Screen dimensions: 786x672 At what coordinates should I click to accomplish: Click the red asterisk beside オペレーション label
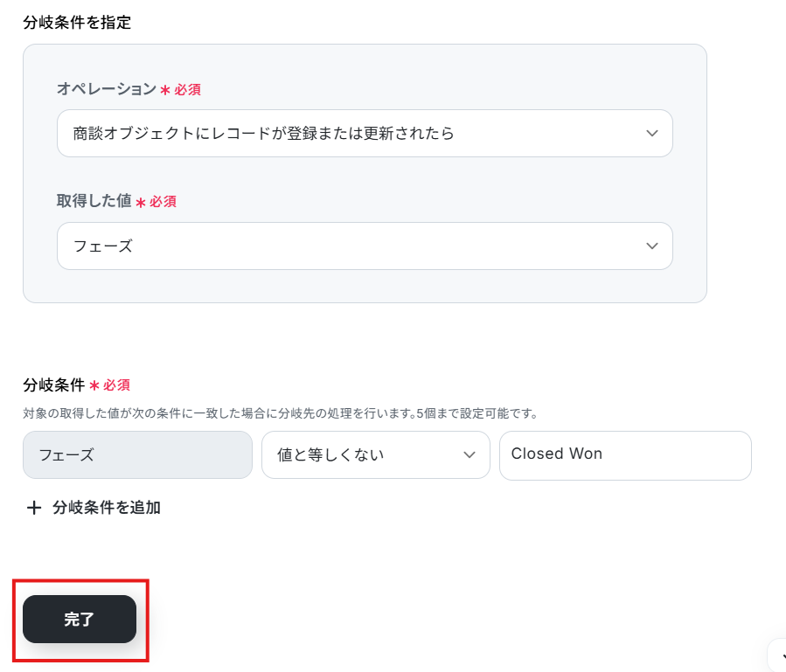pos(164,90)
